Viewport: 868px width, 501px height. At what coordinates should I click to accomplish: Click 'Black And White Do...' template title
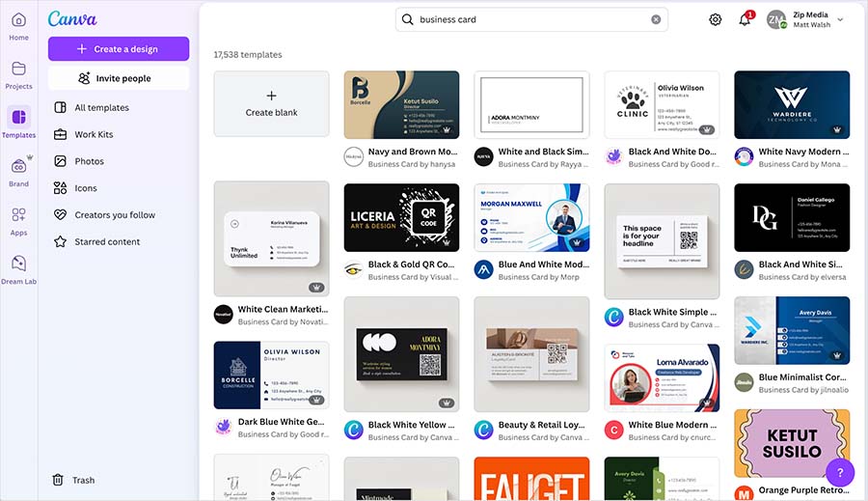tap(672, 152)
